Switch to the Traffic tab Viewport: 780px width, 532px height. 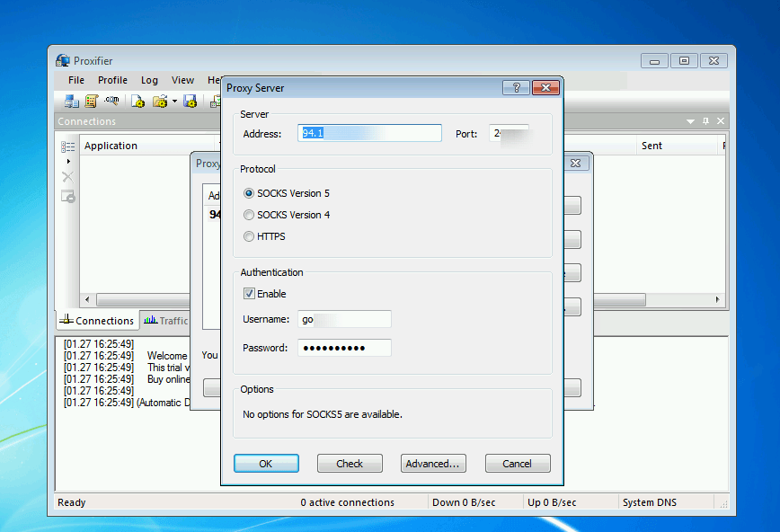point(166,321)
